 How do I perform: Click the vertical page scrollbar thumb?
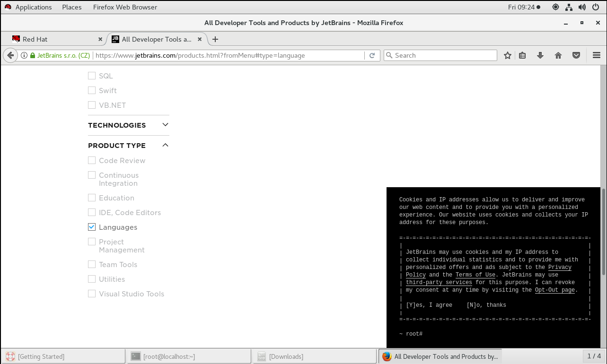click(603, 232)
